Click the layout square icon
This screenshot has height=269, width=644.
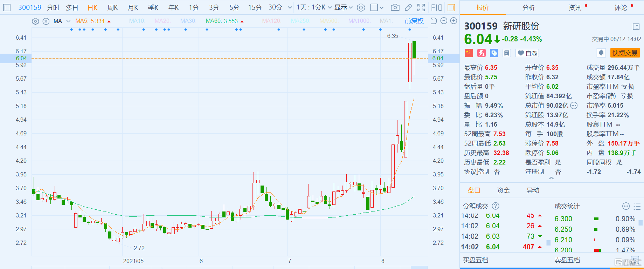pos(374,7)
